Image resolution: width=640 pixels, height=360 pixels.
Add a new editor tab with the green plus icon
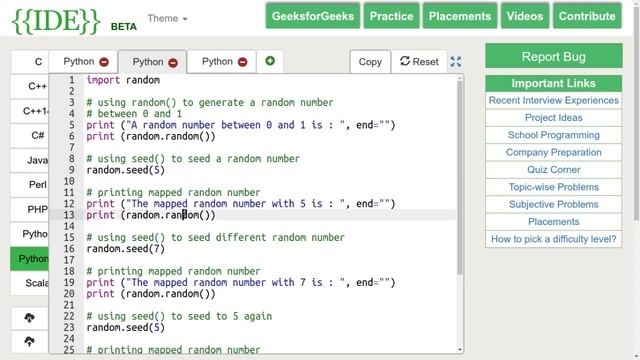270,61
